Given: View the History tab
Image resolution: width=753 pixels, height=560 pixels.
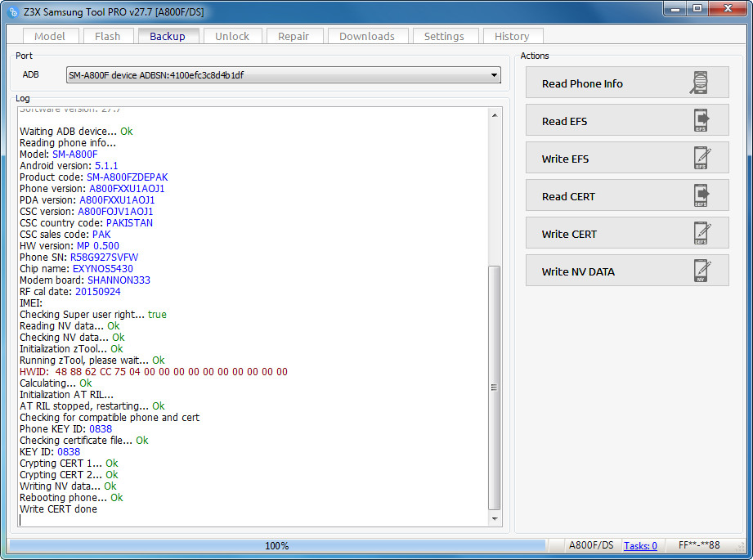Looking at the screenshot, I should coord(512,36).
